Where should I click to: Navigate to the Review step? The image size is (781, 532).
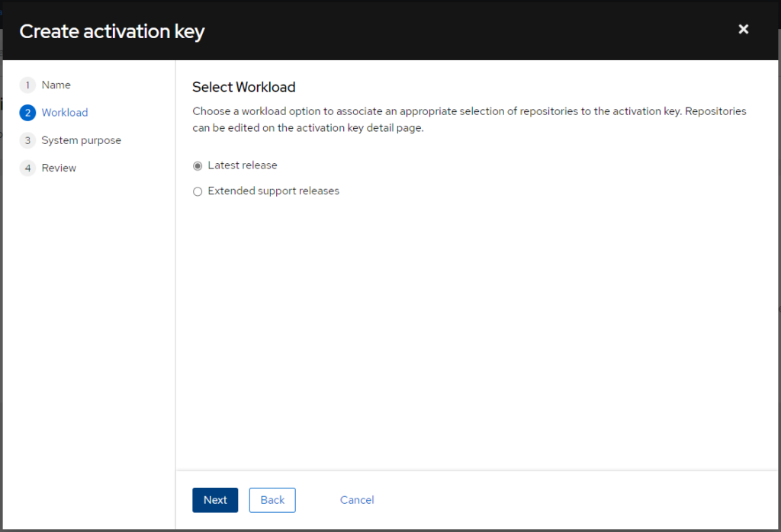[59, 168]
